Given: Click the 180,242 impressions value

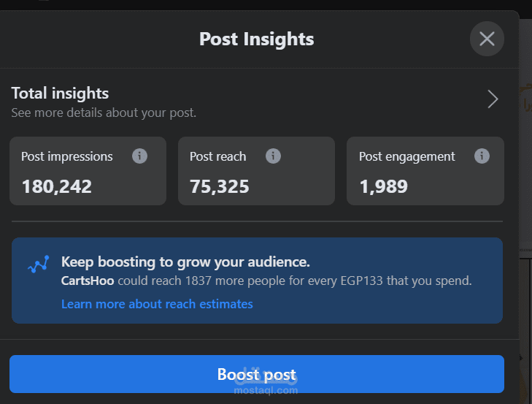Looking at the screenshot, I should 57,186.
